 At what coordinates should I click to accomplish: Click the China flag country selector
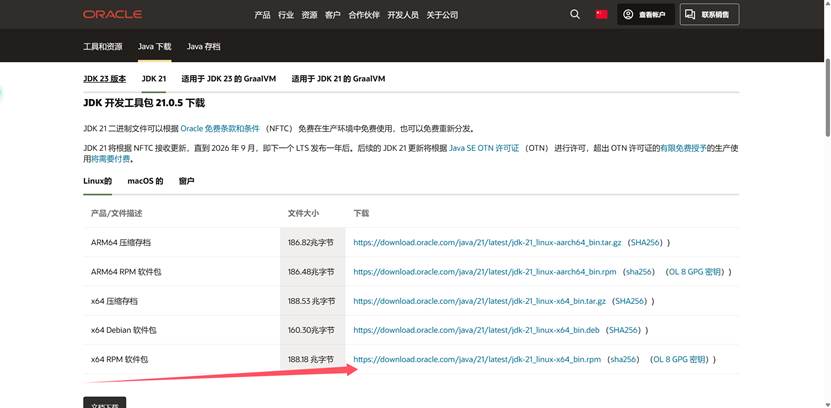[602, 14]
